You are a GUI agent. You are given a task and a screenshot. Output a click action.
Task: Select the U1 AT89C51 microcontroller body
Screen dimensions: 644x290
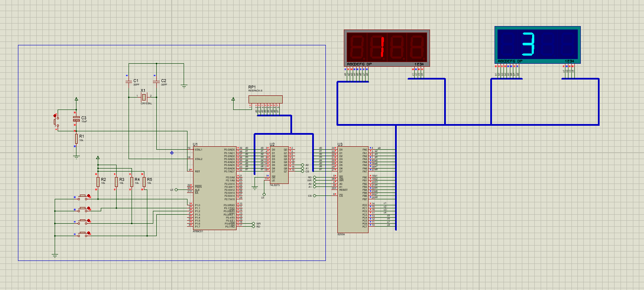214,188
